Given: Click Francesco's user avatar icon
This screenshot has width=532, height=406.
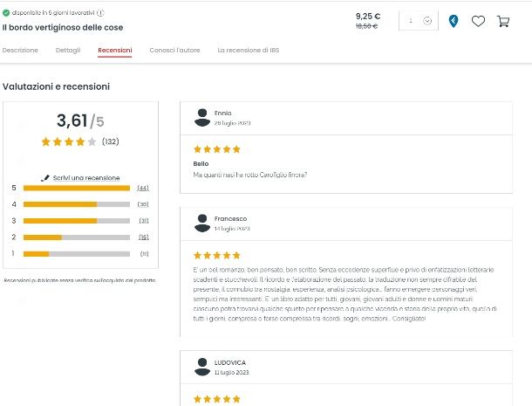Looking at the screenshot, I should coord(202,224).
